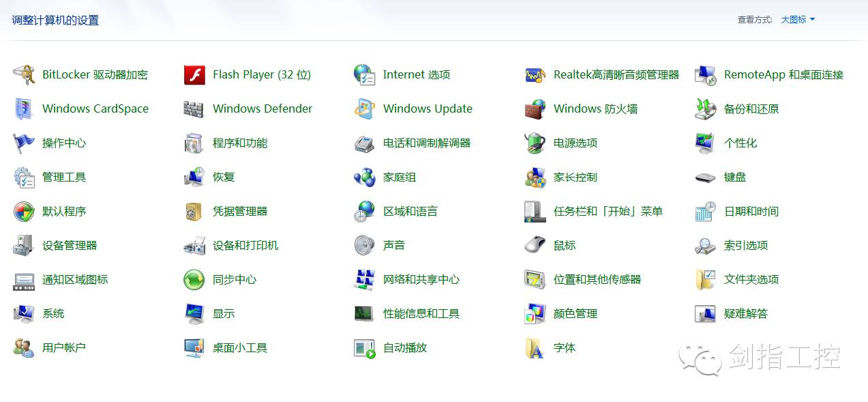
Task: Click the 备份和还原 icon
Action: [x=706, y=109]
